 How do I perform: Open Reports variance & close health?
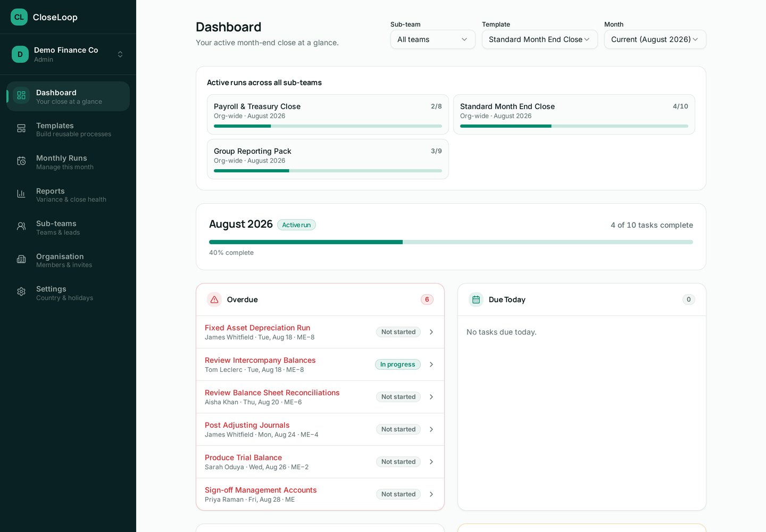tap(68, 195)
